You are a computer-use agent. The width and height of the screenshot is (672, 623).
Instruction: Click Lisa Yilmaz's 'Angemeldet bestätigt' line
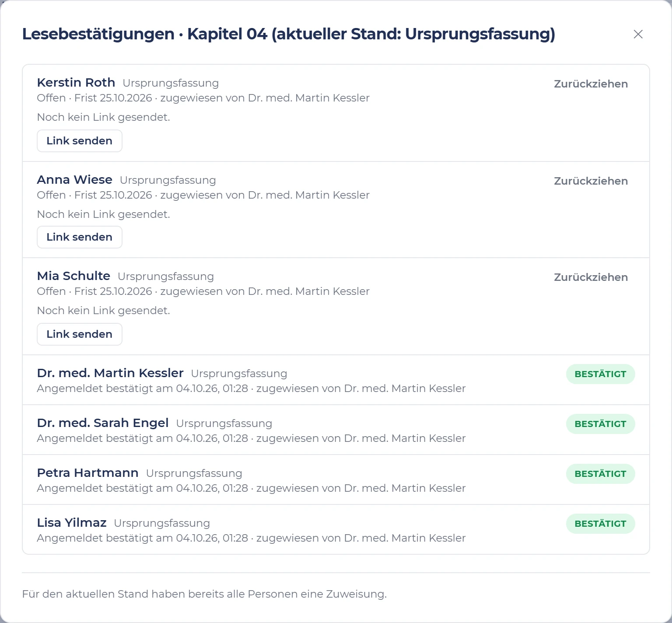(252, 538)
